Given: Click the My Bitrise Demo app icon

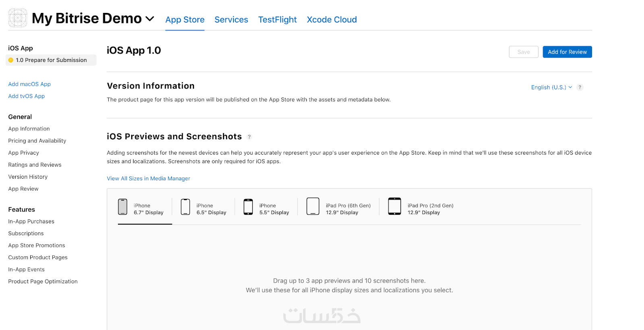Looking at the screenshot, I should coord(18,18).
